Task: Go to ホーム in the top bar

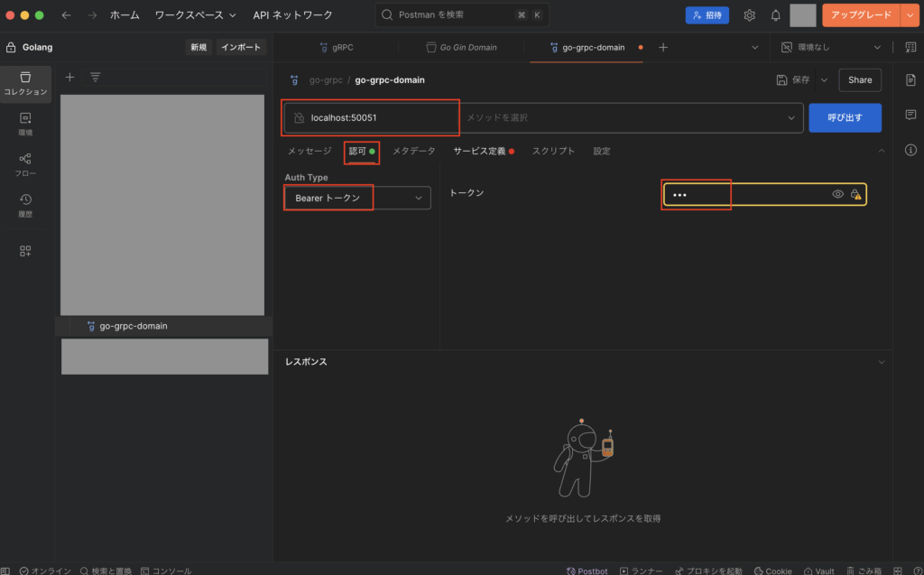Action: click(x=125, y=15)
